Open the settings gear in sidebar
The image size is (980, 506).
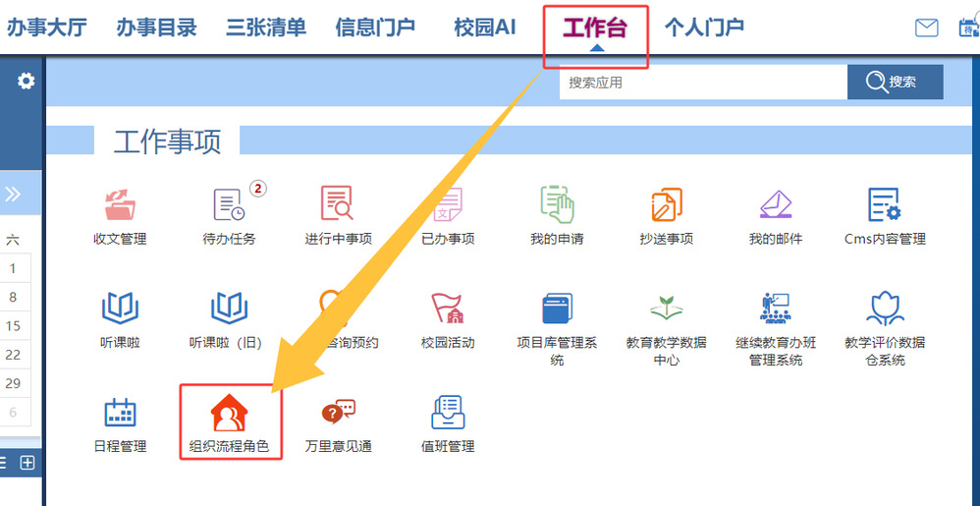(x=26, y=81)
